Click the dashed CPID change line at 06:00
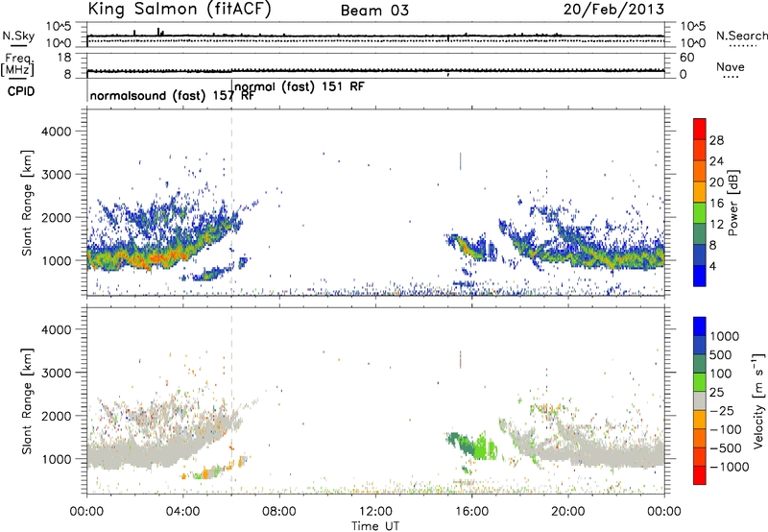 coord(231,202)
